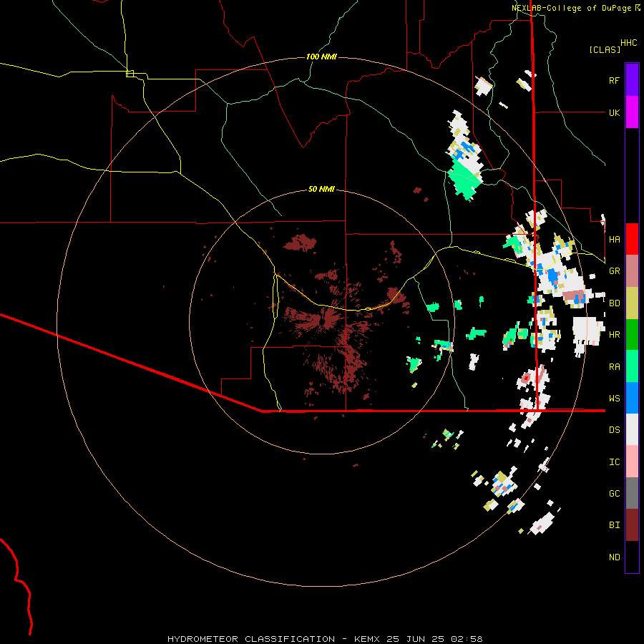Viewport: 644px width, 644px height.
Task: Click the GR legend label
Action: (x=614, y=271)
